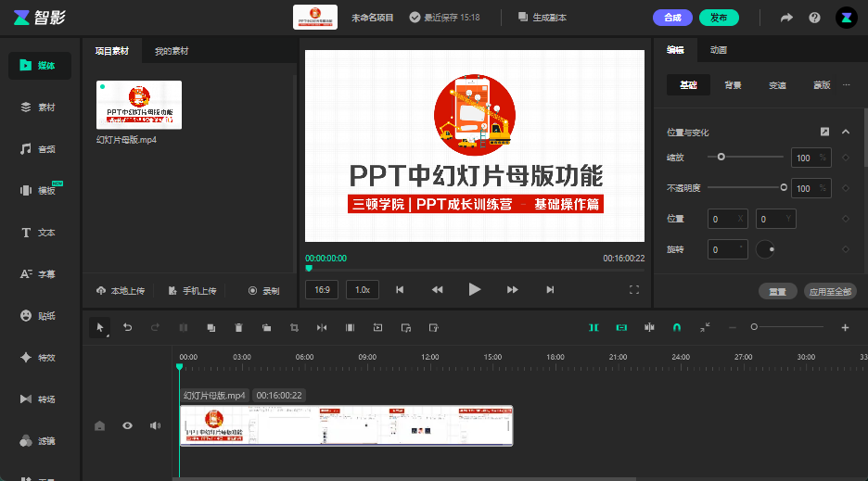Open the 文本 text panel
868x481 pixels.
38,233
